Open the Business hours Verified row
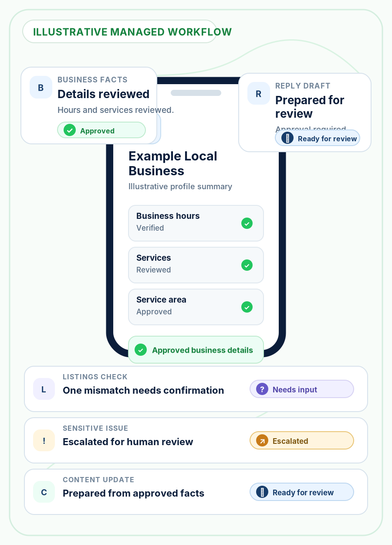392x545 pixels. click(196, 223)
